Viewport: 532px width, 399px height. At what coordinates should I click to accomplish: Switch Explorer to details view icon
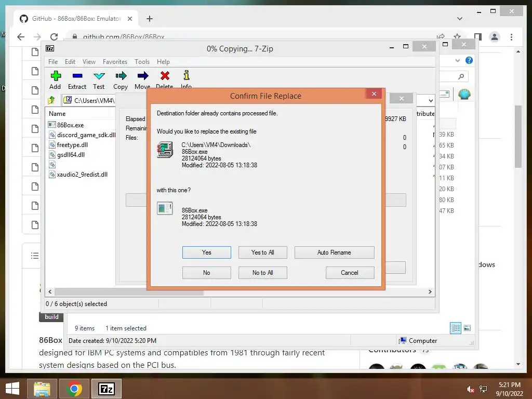[456, 328]
